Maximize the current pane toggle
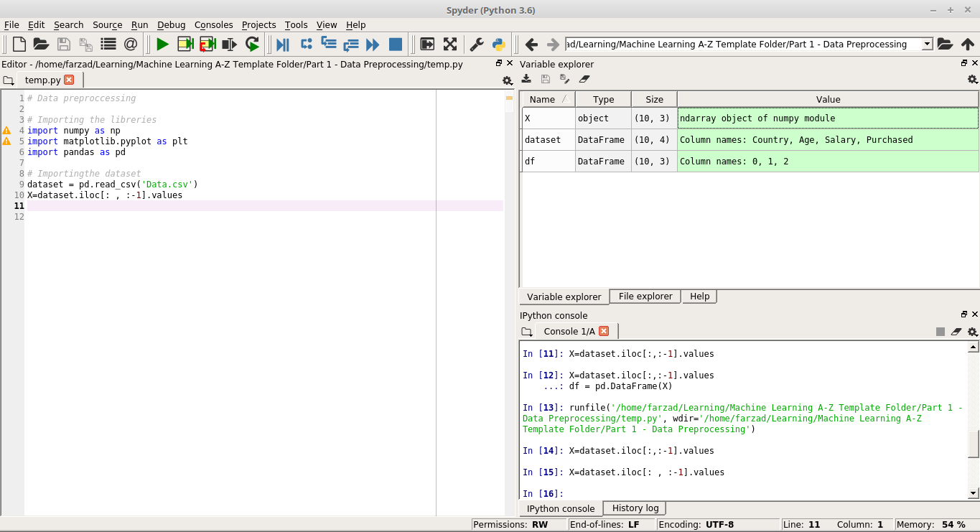The image size is (980, 532). pyautogui.click(x=427, y=45)
